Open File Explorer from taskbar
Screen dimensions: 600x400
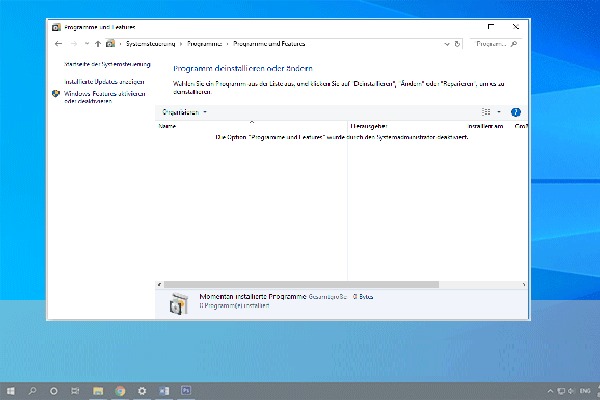(98, 389)
